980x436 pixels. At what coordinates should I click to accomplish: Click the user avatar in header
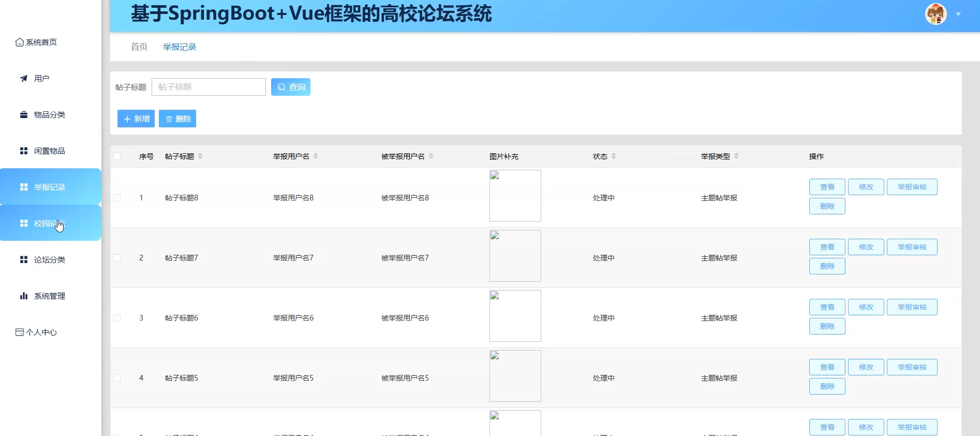(x=936, y=14)
